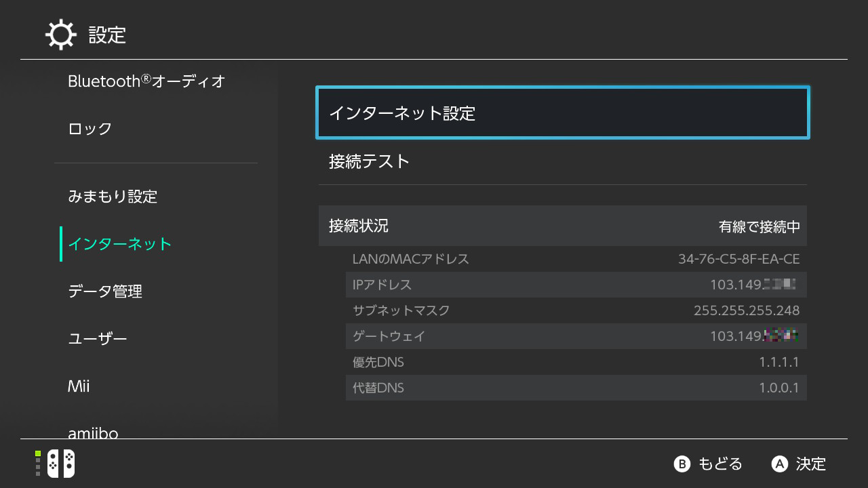Select インターネット in the sidebar
This screenshot has height=488, width=868.
[120, 244]
